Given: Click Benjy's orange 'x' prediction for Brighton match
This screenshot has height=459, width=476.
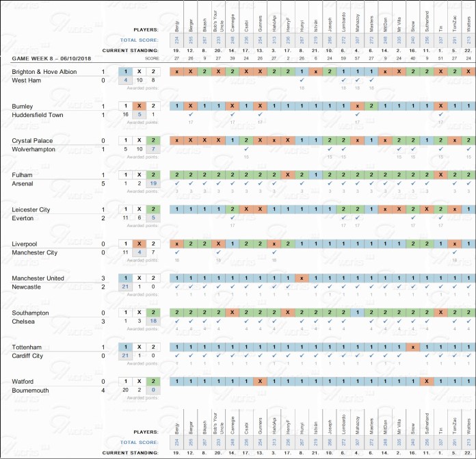Looking at the screenshot, I should point(176,72).
